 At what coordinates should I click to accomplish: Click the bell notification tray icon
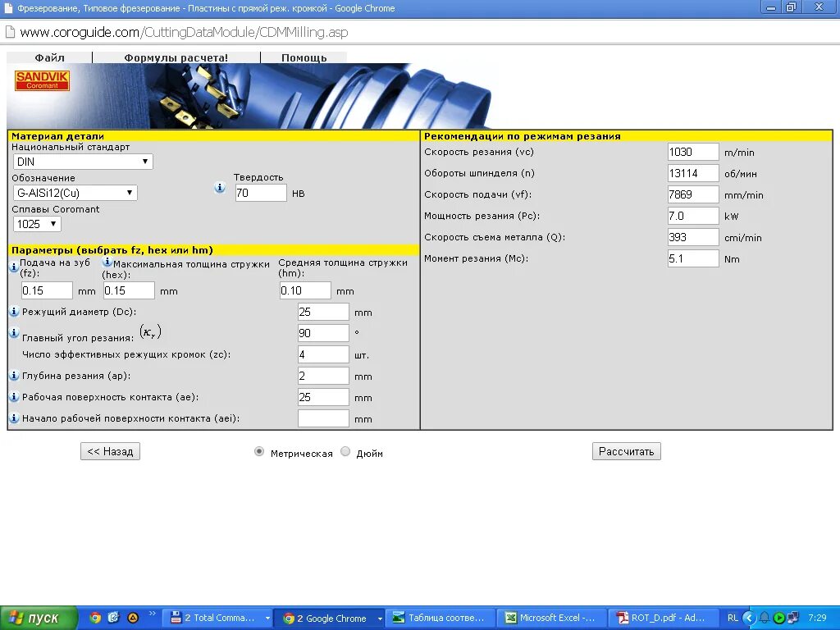[x=765, y=618]
